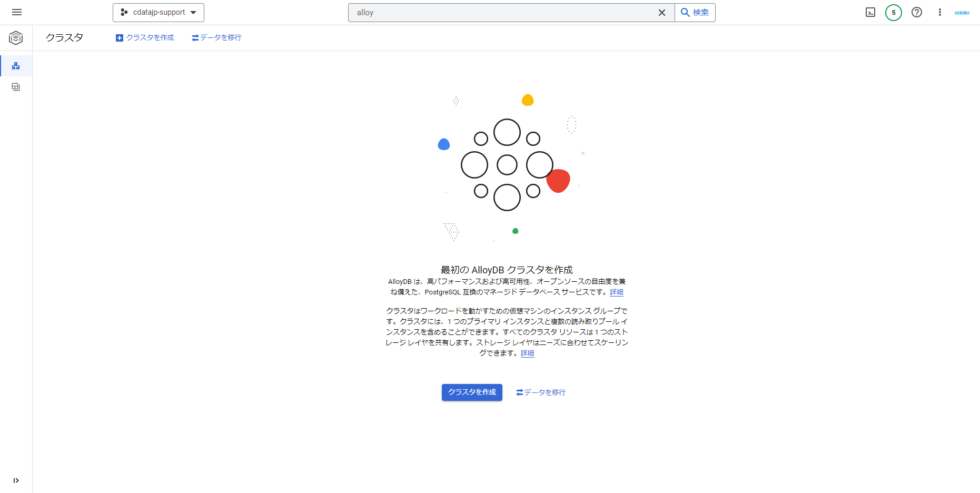Image resolution: width=980 pixels, height=493 pixels.
Task: Click クラスタを作成 in the top toolbar
Action: click(x=145, y=38)
